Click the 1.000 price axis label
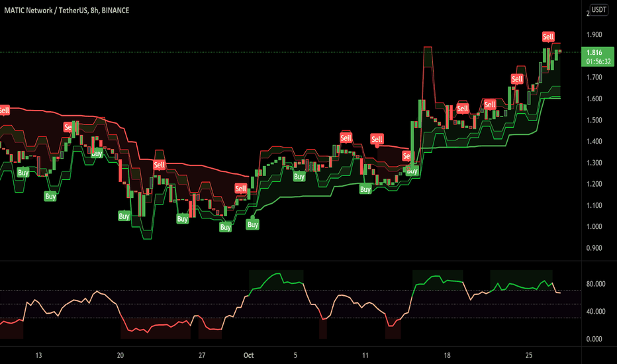This screenshot has height=364, width=617. pos(594,226)
